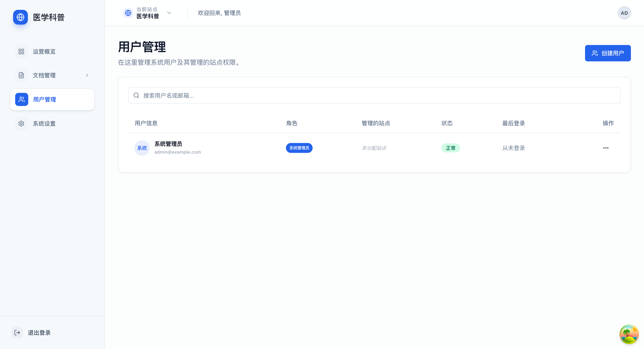Click the logout icon beside 退出登录
This screenshot has height=349, width=644.
click(x=17, y=332)
